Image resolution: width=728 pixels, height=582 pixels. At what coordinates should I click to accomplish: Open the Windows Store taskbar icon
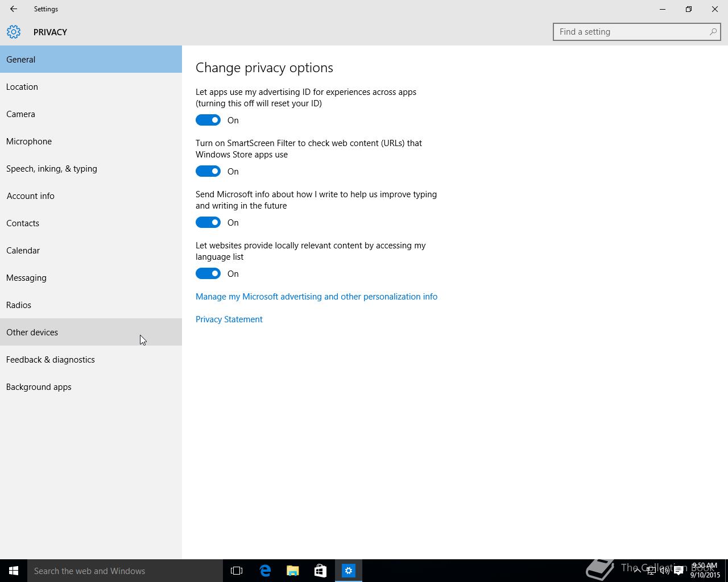tap(321, 571)
